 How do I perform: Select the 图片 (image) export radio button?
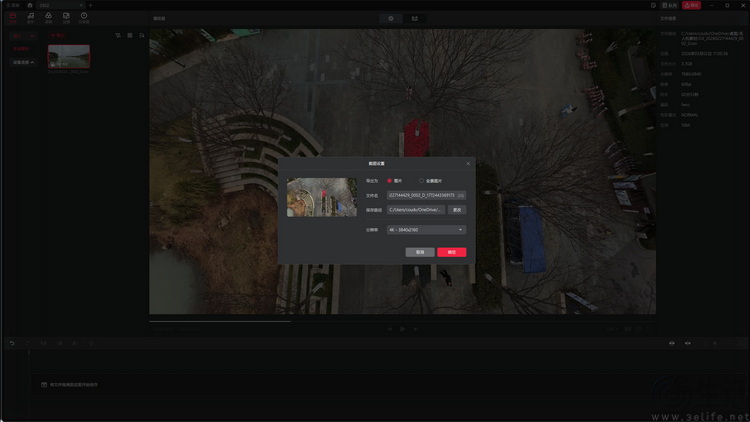coord(390,181)
